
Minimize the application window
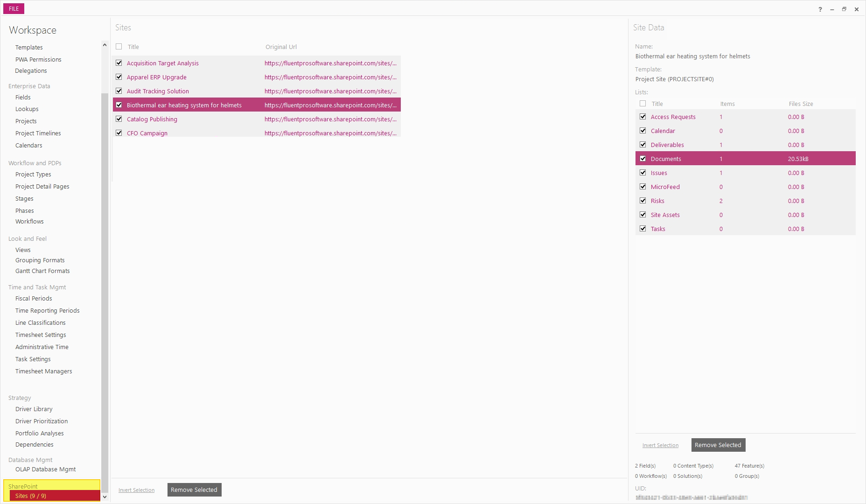click(x=832, y=9)
